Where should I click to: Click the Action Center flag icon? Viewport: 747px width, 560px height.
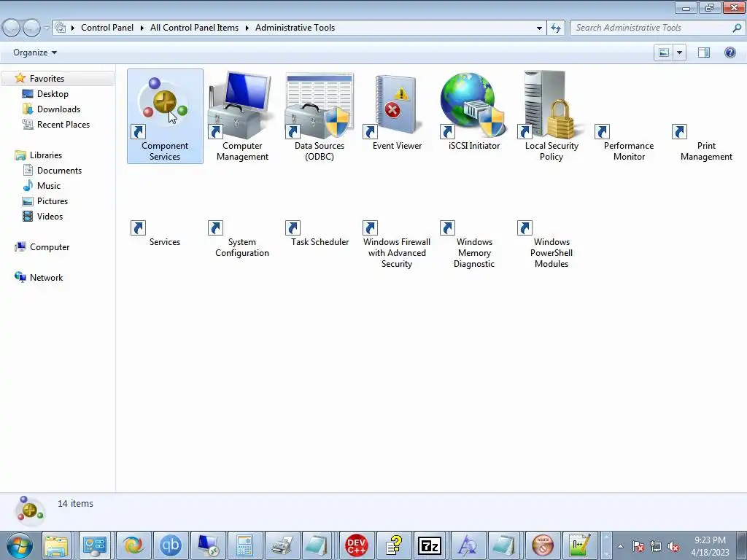coord(638,547)
